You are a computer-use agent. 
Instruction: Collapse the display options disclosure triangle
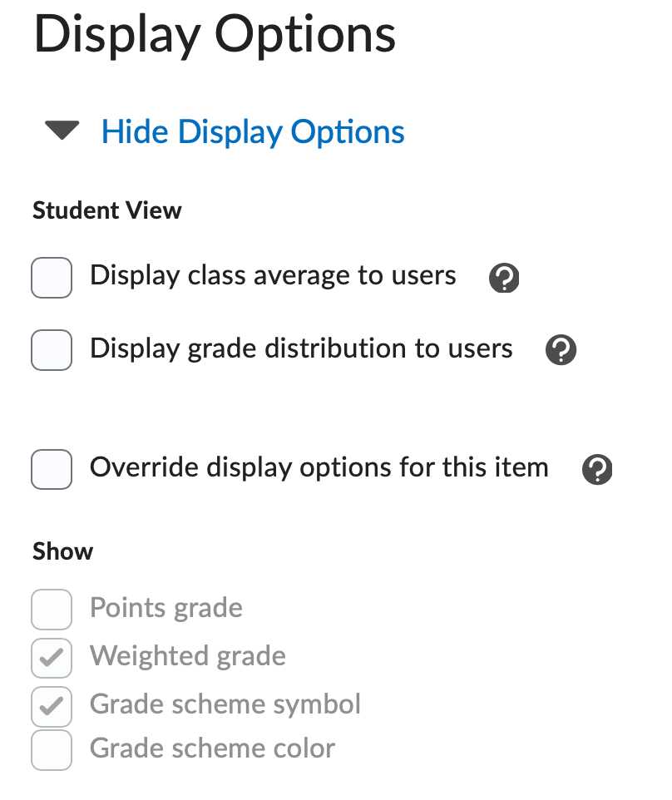[x=62, y=131]
